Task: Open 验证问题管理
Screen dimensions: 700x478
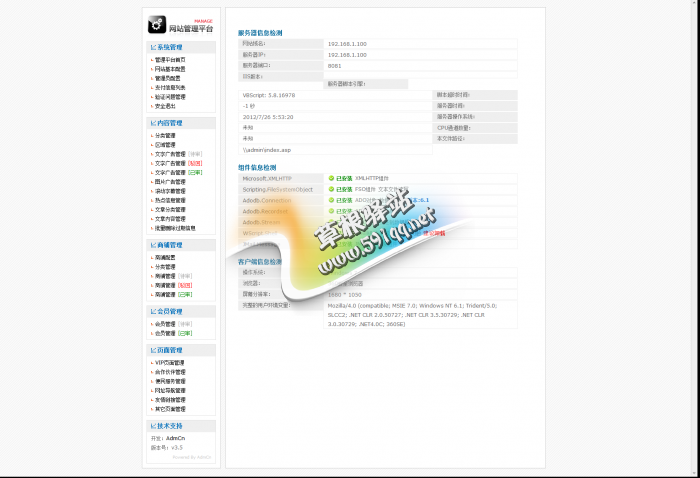Action: tap(170, 97)
